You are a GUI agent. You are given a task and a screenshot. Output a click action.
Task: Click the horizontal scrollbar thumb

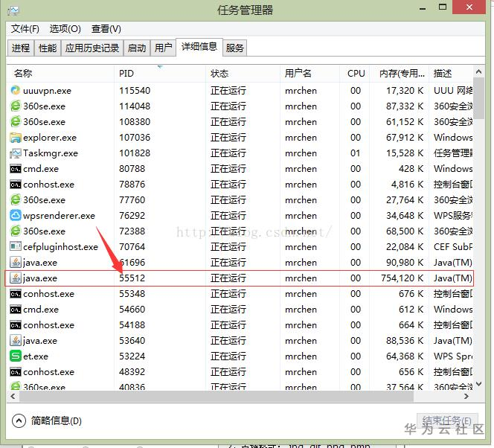(x=216, y=397)
